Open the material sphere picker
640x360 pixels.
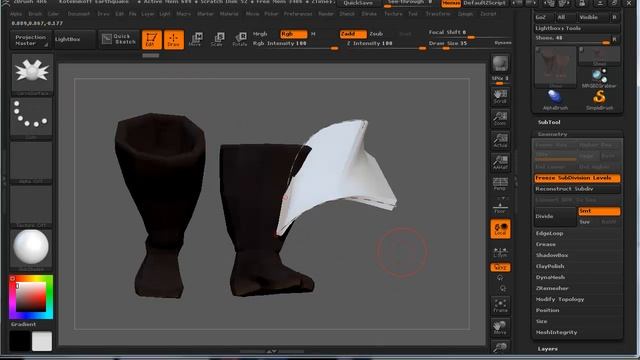31,248
